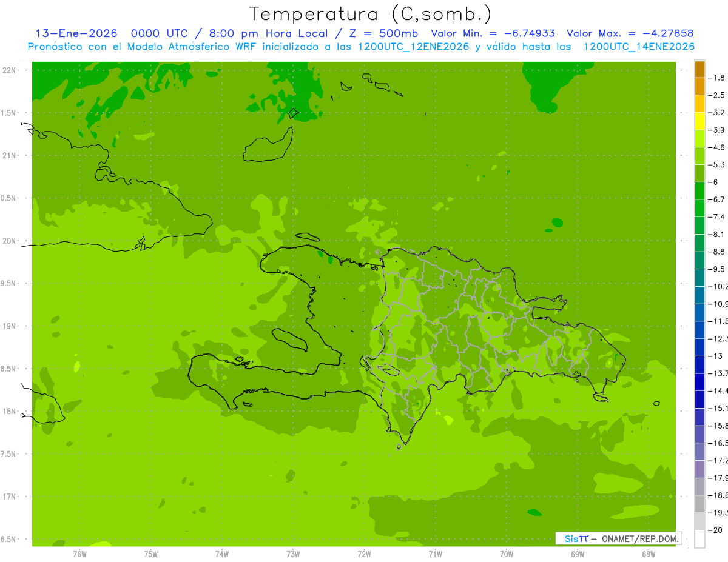Click the '74W' longitude axis label
728x562 pixels.
(x=222, y=554)
